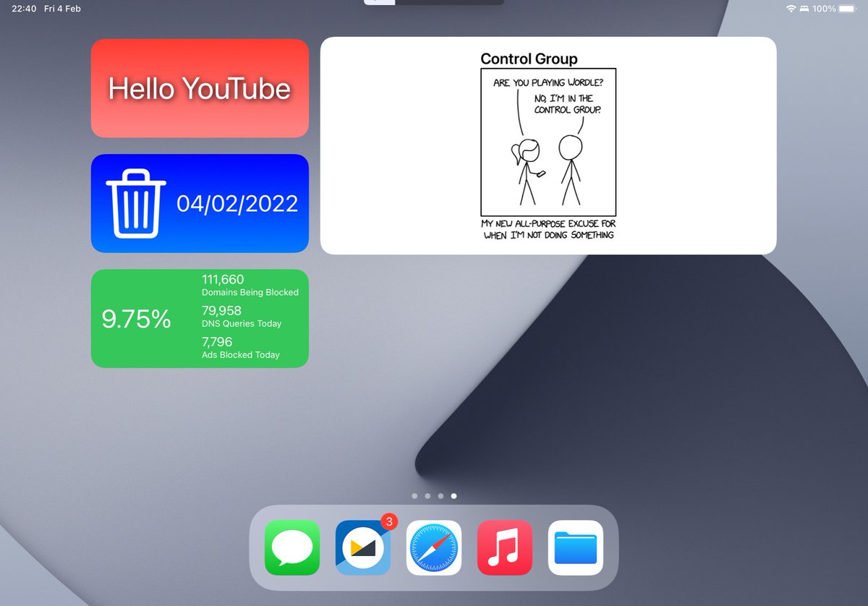Tap the 22:40 clock in status bar
This screenshot has height=606, width=868.
point(24,9)
